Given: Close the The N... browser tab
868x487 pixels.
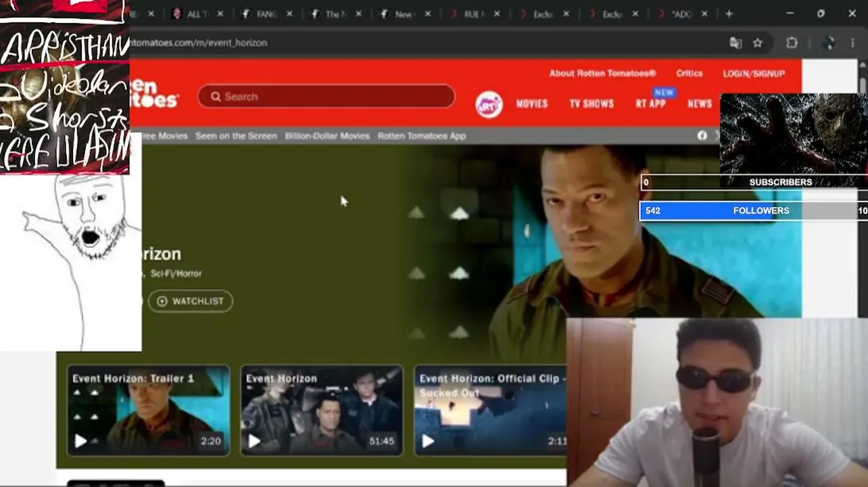Looking at the screenshot, I should point(358,14).
